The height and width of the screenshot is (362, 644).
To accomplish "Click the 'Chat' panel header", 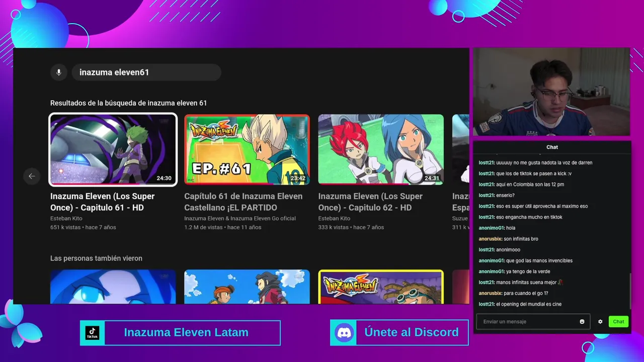I will coord(552,147).
